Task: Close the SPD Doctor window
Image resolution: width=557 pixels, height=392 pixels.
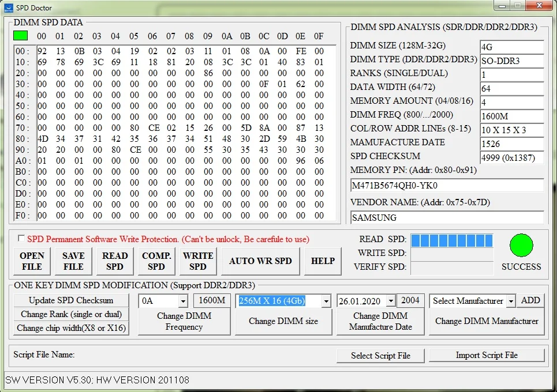Action: pyautogui.click(x=539, y=5)
